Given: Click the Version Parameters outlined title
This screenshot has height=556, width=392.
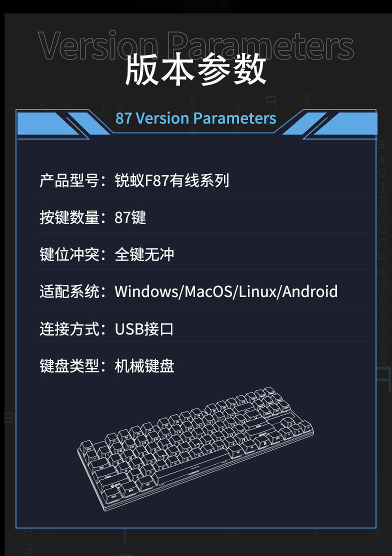Looking at the screenshot, I should click(x=196, y=45).
